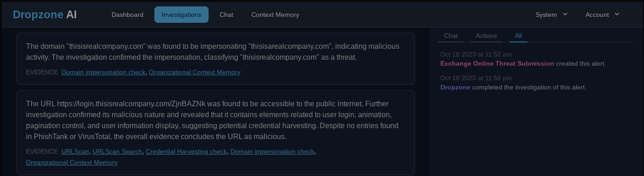
Task: Click the Dropzone actor name in timeline
Action: click(455, 87)
